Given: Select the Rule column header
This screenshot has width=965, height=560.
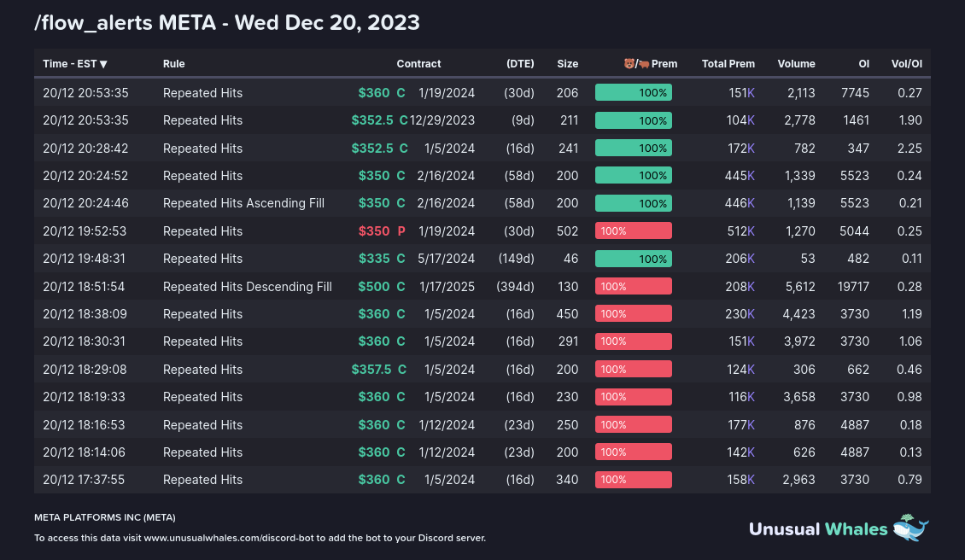Looking at the screenshot, I should point(173,64).
